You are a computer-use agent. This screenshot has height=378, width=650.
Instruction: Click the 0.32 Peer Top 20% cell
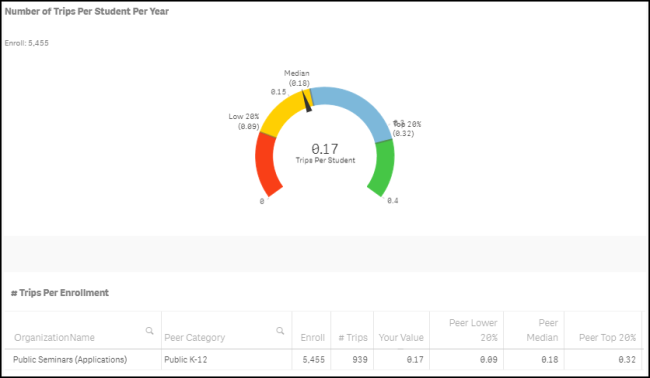click(627, 359)
